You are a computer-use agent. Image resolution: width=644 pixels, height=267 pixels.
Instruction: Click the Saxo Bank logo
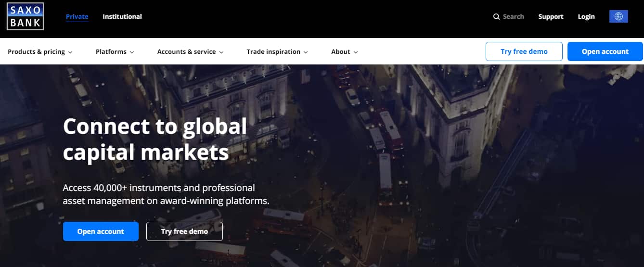[26, 16]
